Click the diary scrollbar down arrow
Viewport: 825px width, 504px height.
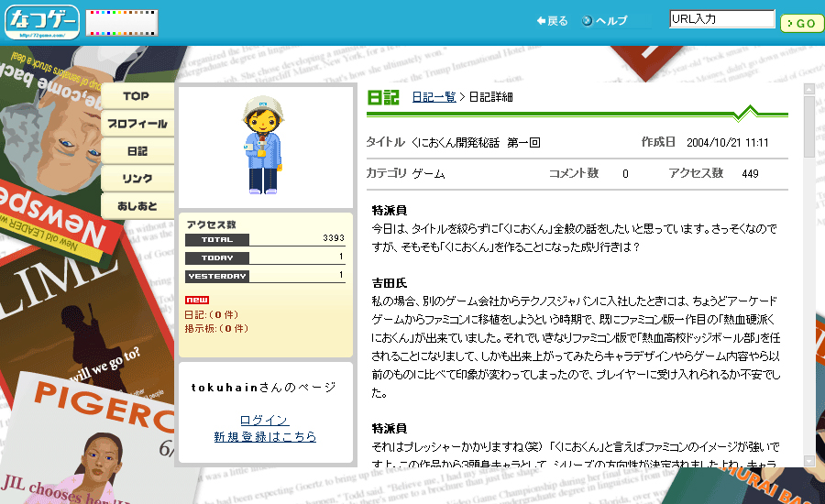[x=808, y=461]
